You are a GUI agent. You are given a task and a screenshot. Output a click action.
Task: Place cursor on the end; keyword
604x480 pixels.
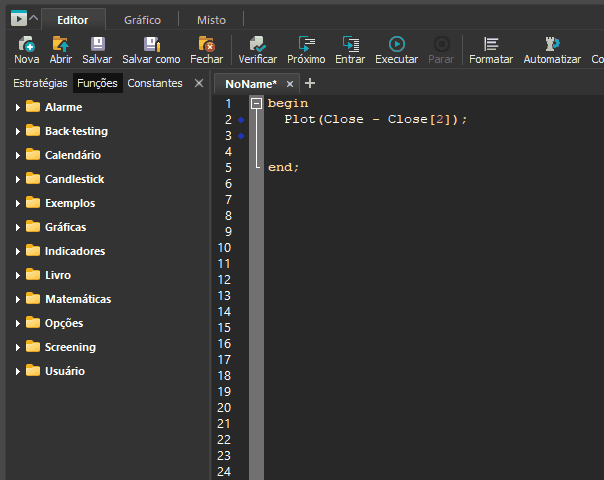pos(284,167)
